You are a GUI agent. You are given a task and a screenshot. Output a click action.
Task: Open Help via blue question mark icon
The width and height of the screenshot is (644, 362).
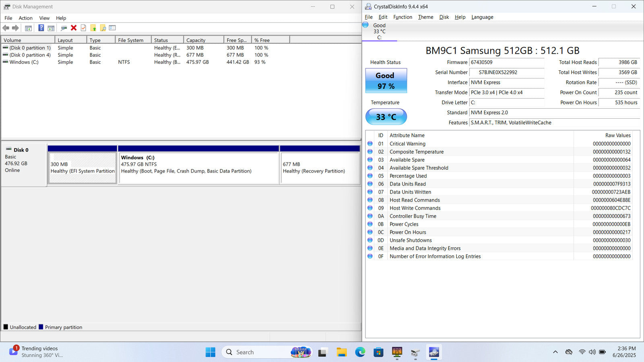(41, 28)
